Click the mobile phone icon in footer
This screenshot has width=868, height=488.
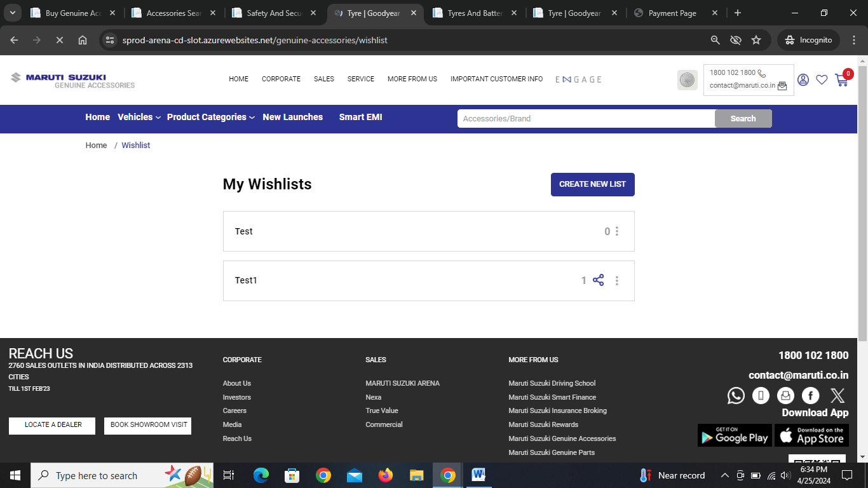(761, 396)
